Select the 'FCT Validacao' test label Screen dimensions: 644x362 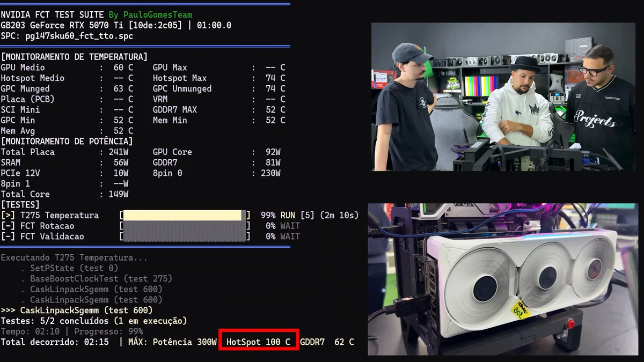[x=52, y=237]
